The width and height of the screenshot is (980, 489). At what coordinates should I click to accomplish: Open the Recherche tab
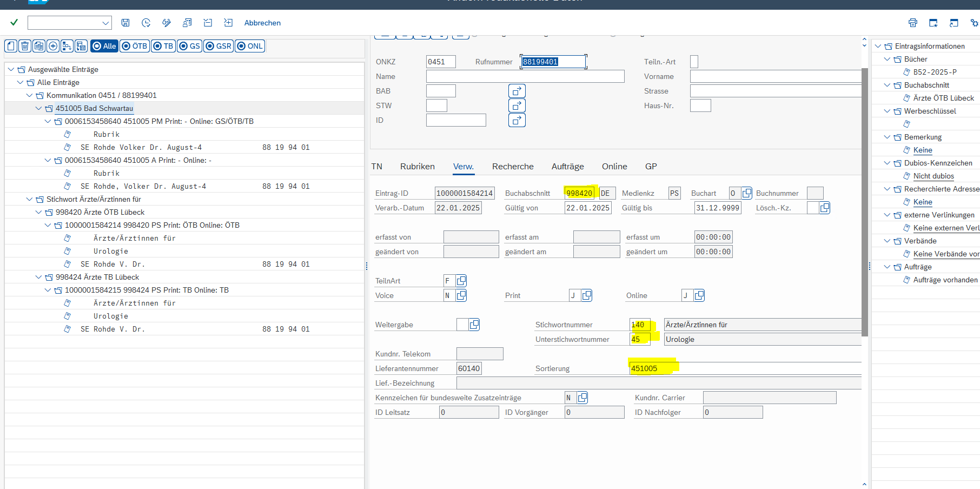coord(513,167)
